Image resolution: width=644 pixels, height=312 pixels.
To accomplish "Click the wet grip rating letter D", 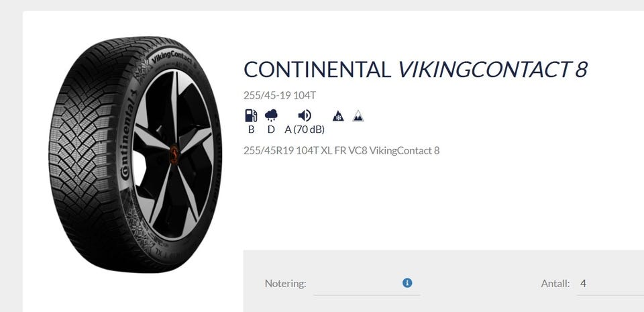I will click(x=271, y=129).
